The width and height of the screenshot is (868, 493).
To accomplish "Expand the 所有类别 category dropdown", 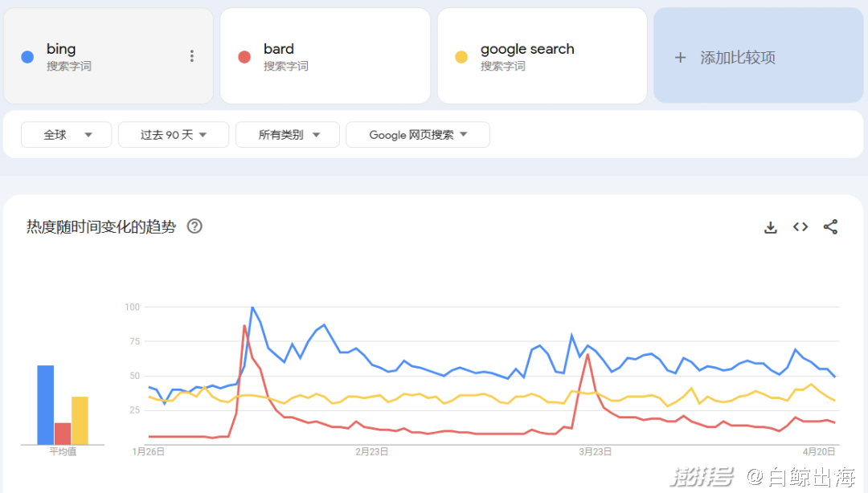I will [x=288, y=135].
